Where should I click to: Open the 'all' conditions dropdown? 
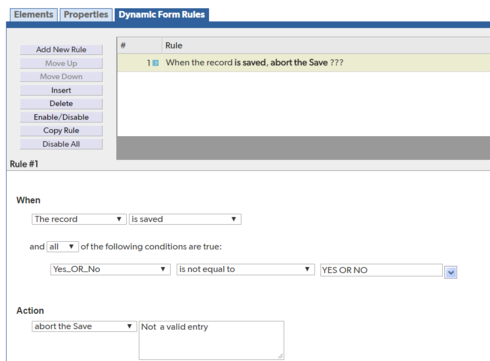63,247
